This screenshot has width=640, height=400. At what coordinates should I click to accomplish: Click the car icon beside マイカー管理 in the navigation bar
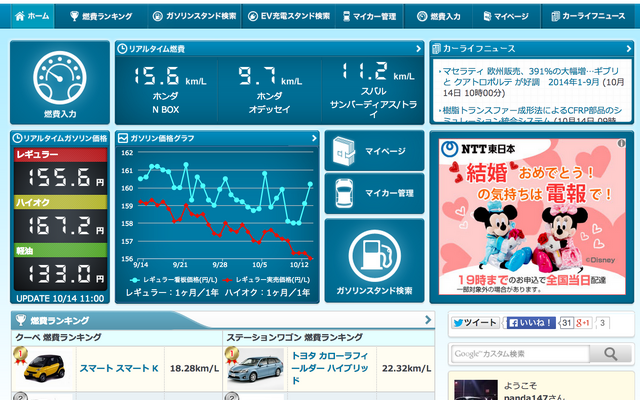click(x=346, y=16)
